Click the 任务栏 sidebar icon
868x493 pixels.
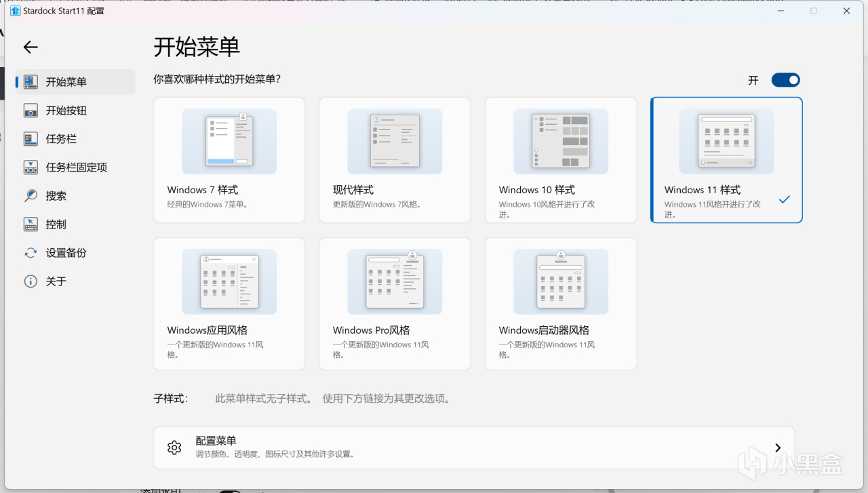(x=31, y=139)
